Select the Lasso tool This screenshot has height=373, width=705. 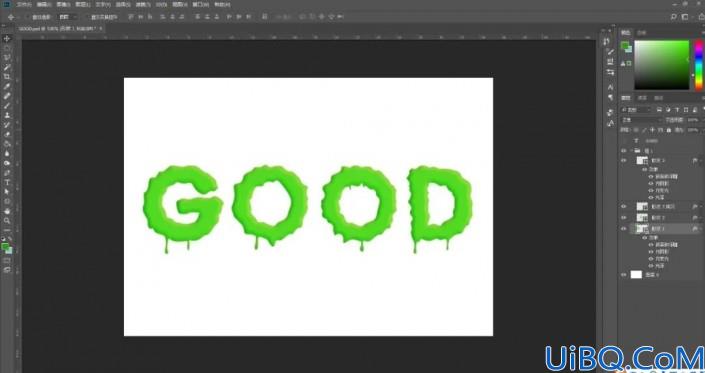coord(7,58)
